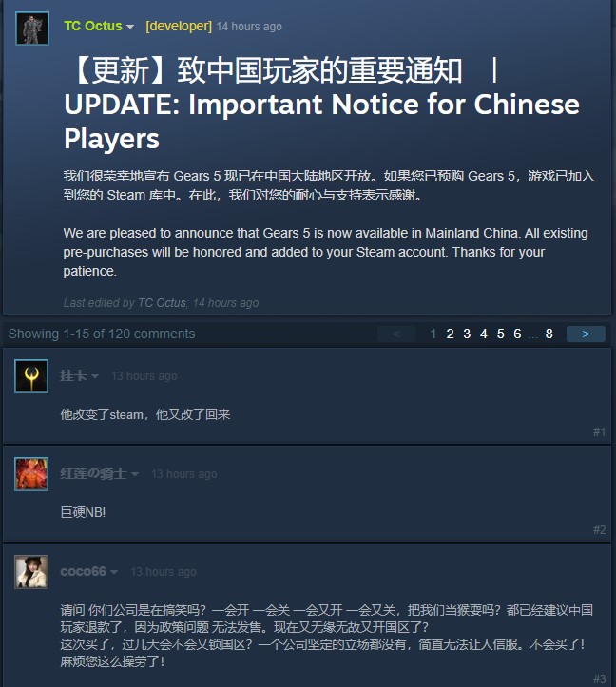Navigate to comments page 6
Viewport: 616px width, 687px height.
point(517,334)
